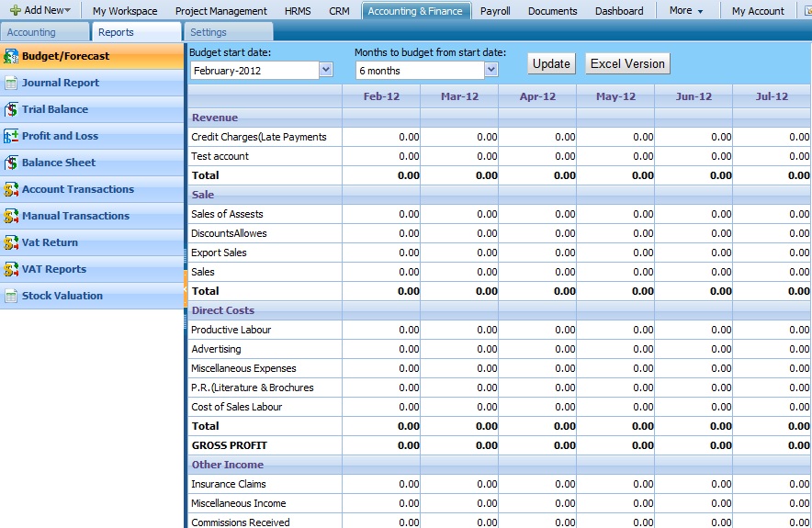
Task: Click the Jul-12 column header
Action: pos(772,96)
